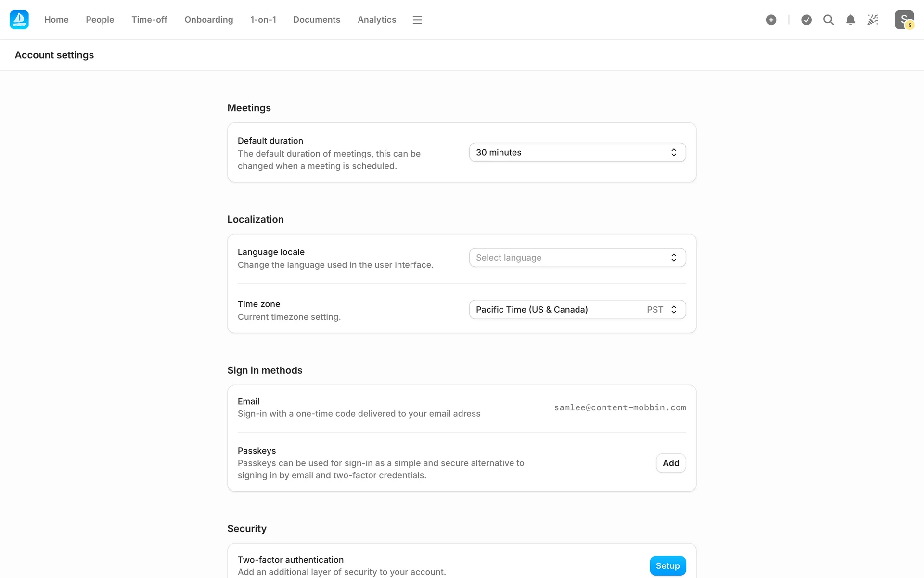This screenshot has width=924, height=578.
Task: Open the checkmark tasks icon
Action: pyautogui.click(x=807, y=20)
